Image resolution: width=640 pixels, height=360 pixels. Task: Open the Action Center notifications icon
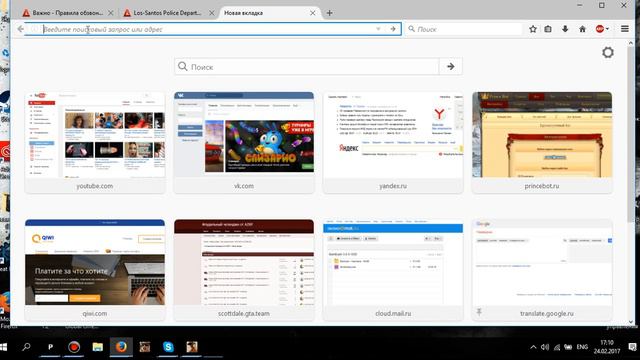632,347
